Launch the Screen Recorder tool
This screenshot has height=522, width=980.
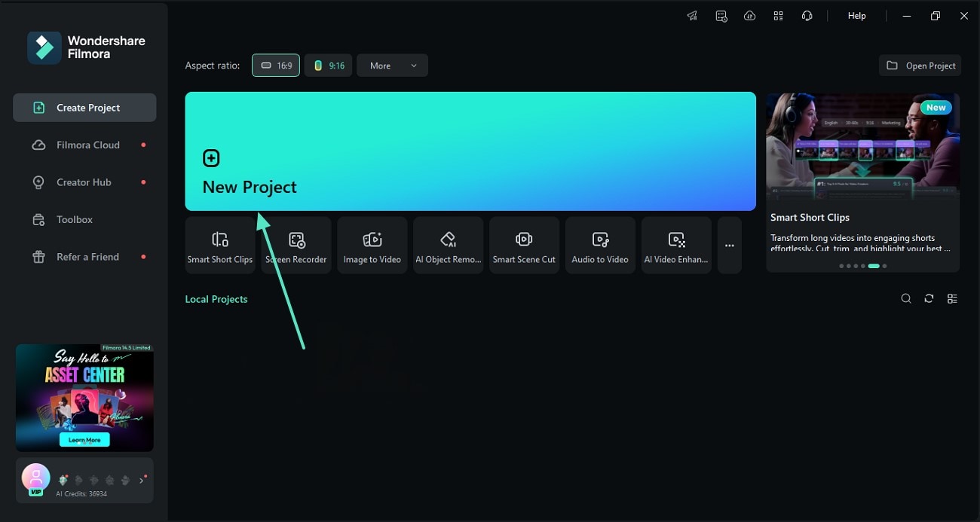point(296,245)
